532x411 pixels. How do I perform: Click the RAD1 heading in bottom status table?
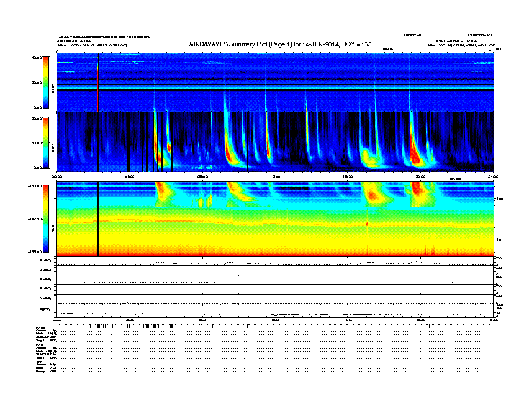[x=41, y=345]
